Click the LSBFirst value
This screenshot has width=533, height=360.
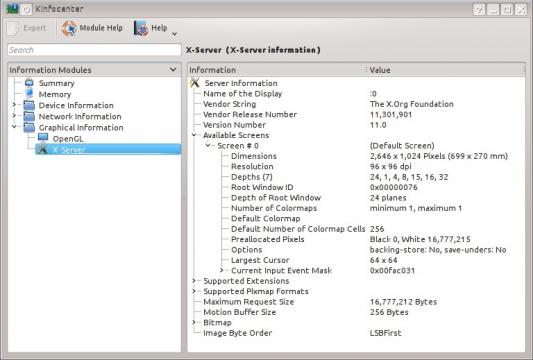point(385,333)
